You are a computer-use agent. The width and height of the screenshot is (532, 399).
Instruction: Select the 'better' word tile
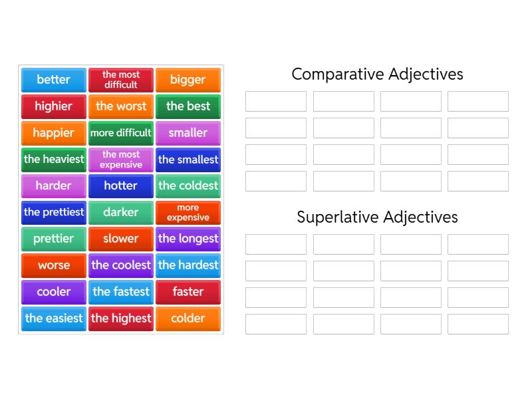(x=53, y=80)
